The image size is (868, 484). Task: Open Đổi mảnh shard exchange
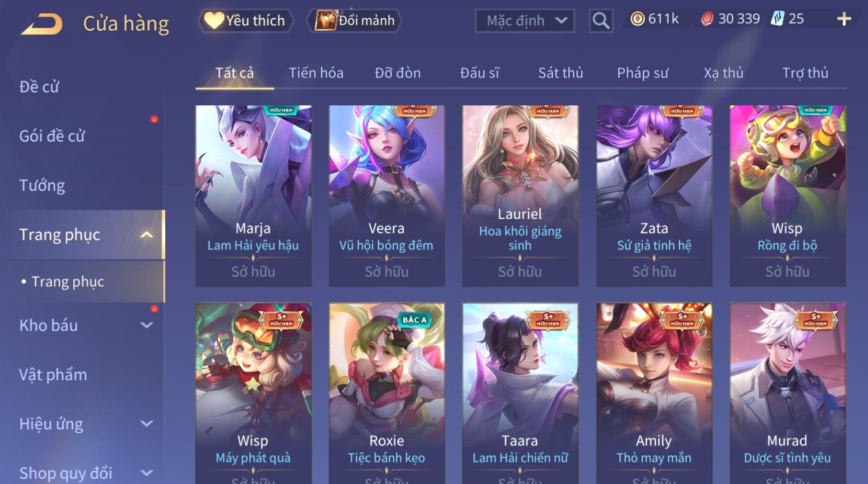click(x=355, y=21)
